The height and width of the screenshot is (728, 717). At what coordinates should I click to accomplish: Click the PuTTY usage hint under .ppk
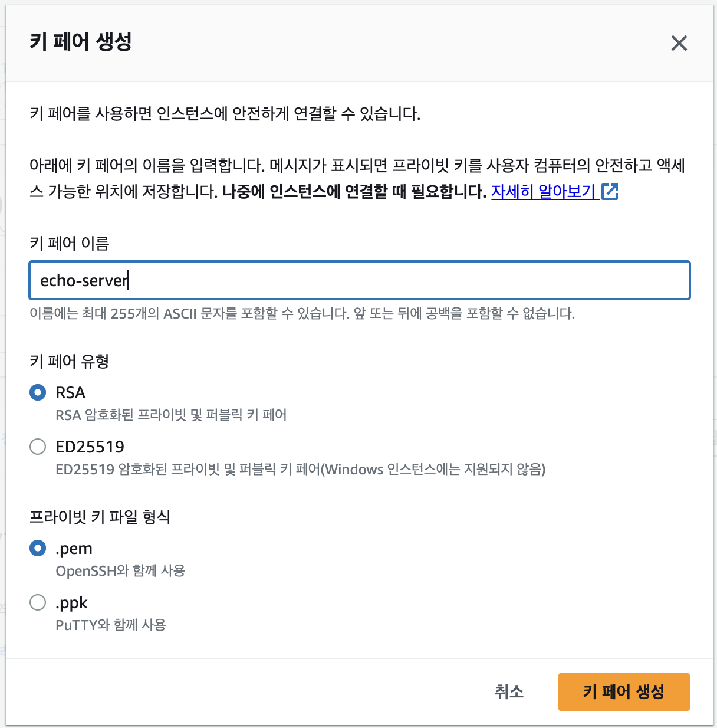click(x=111, y=625)
